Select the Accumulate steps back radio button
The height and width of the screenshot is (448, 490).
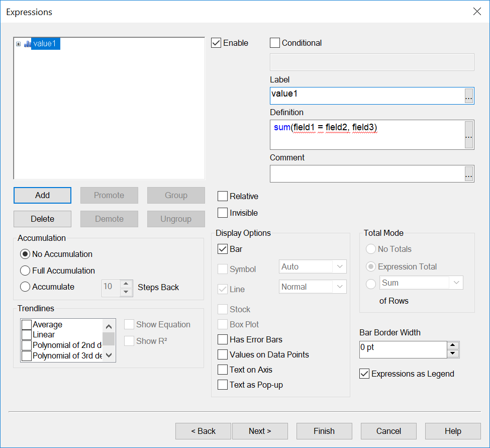[x=25, y=287]
